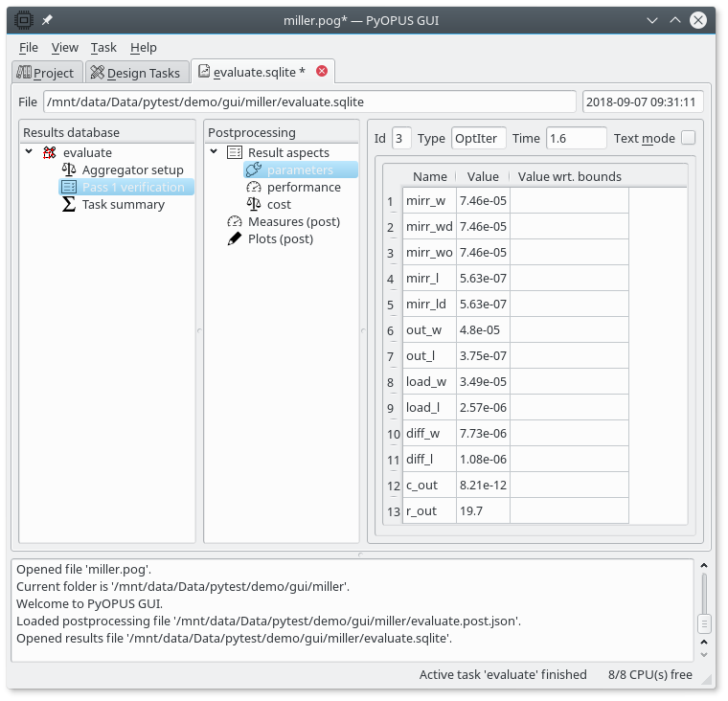Open the Help menu
The height and width of the screenshot is (701, 728).
143,47
